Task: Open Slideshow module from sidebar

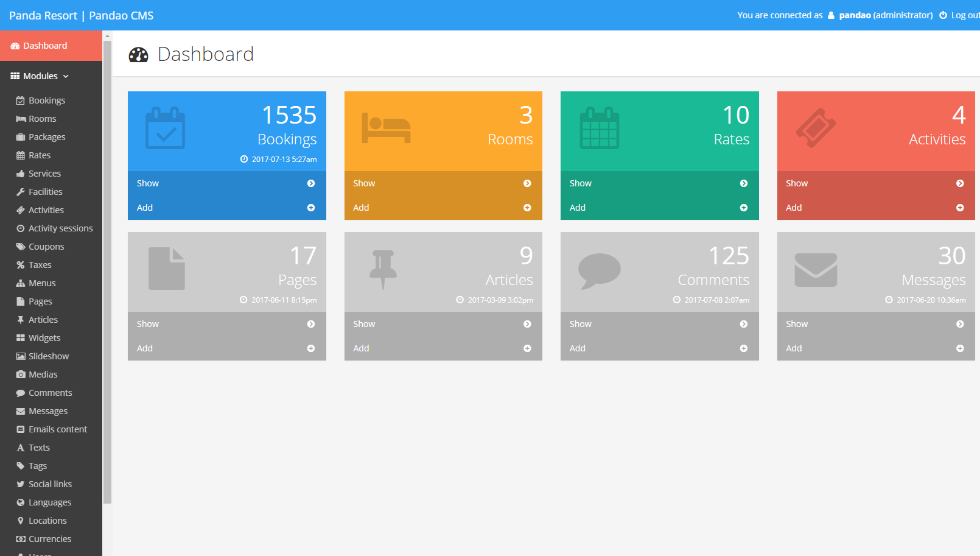Action: (49, 356)
